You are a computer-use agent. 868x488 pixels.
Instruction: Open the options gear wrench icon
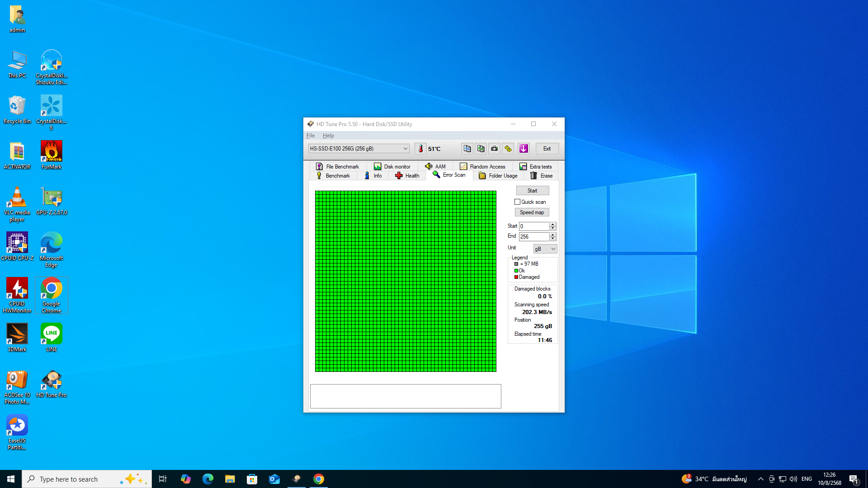click(x=508, y=149)
